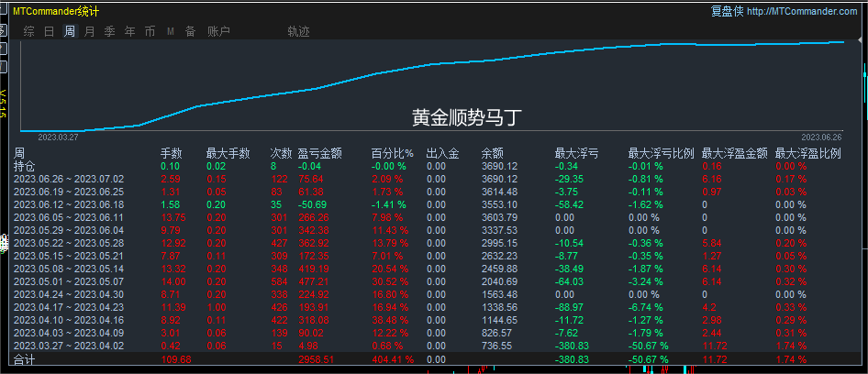Click the 合计 totals row label

click(25, 359)
